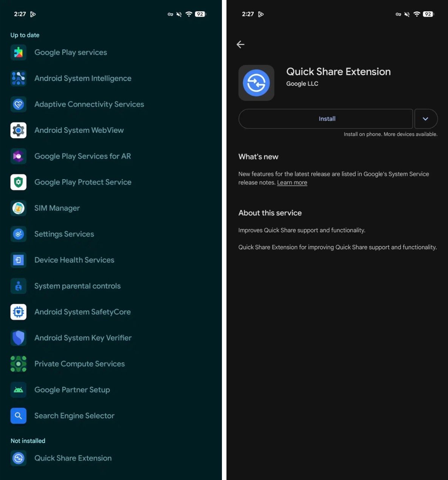Open the Learn more link
Image resolution: width=448 pixels, height=480 pixels.
292,183
